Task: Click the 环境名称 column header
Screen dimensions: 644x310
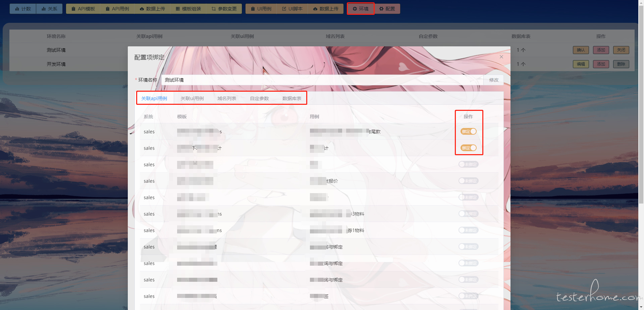Action: pyautogui.click(x=56, y=36)
